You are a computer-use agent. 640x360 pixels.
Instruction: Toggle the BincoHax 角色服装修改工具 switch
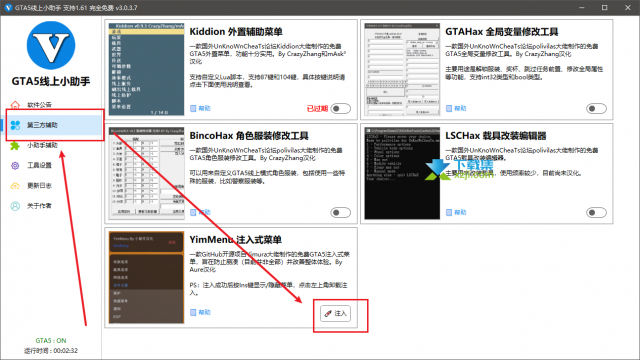340,213
